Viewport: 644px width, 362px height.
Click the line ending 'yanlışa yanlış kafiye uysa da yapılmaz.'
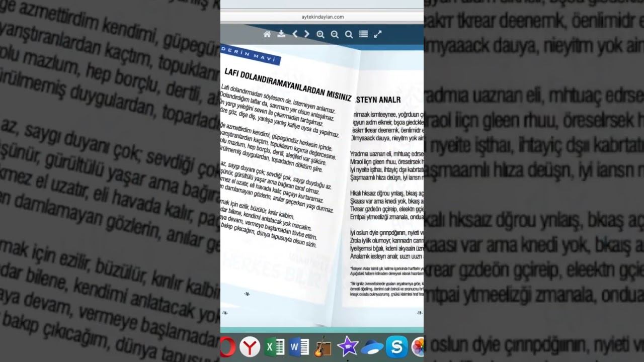pyautogui.click(x=280, y=123)
